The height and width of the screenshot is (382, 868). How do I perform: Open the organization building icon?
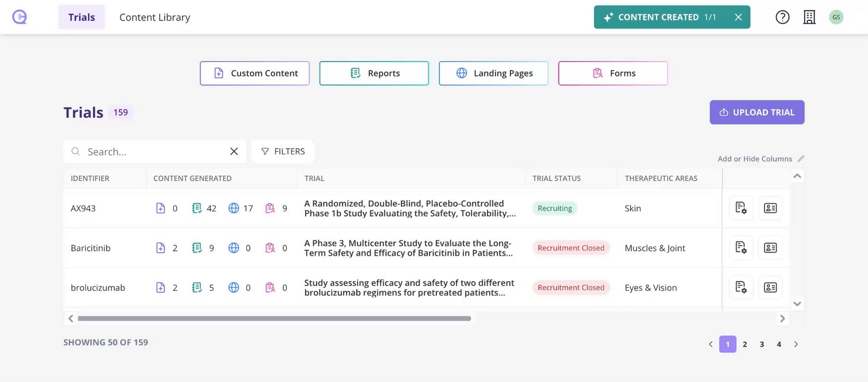pyautogui.click(x=809, y=17)
